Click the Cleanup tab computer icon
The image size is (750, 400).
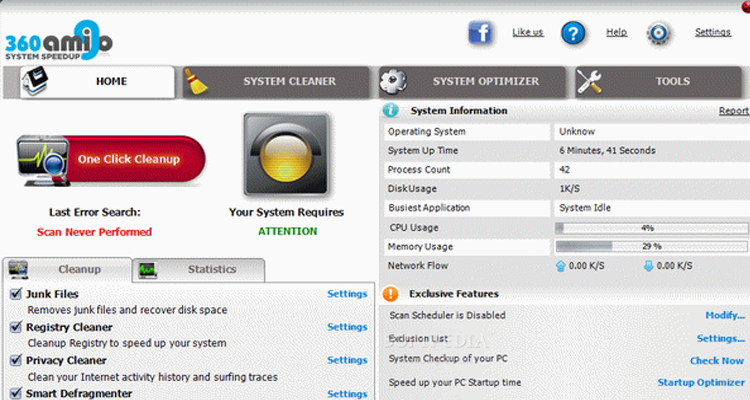click(x=18, y=270)
